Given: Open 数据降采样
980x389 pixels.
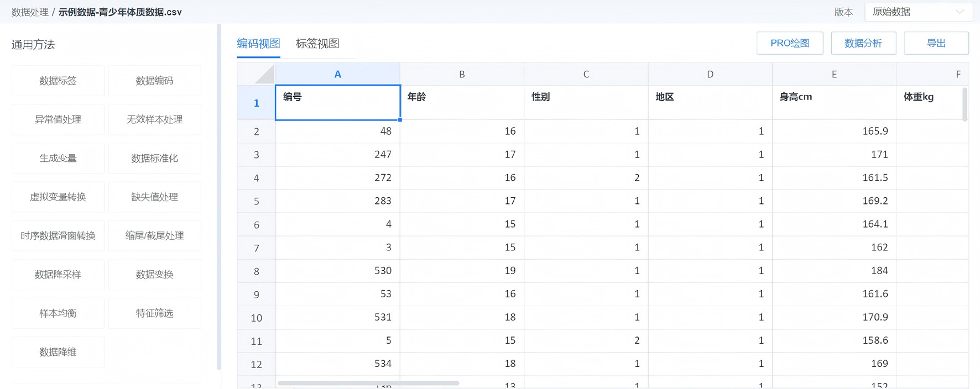Looking at the screenshot, I should [x=58, y=275].
